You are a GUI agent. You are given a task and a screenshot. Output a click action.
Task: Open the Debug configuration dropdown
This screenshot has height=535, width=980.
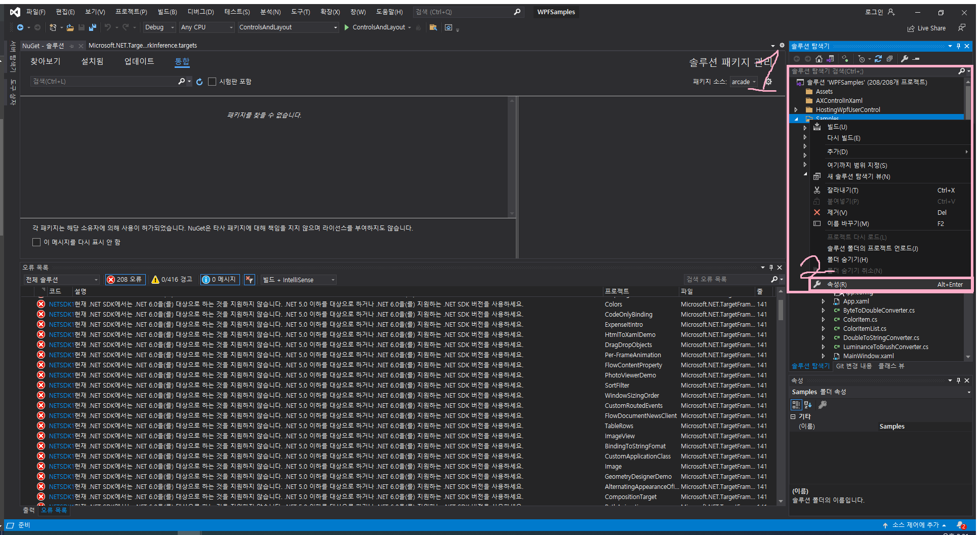[159, 27]
